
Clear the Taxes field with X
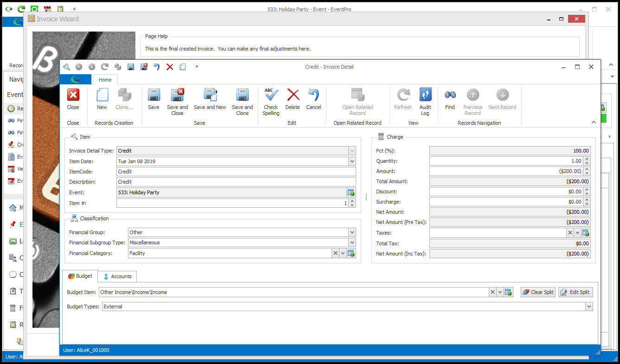tap(570, 233)
